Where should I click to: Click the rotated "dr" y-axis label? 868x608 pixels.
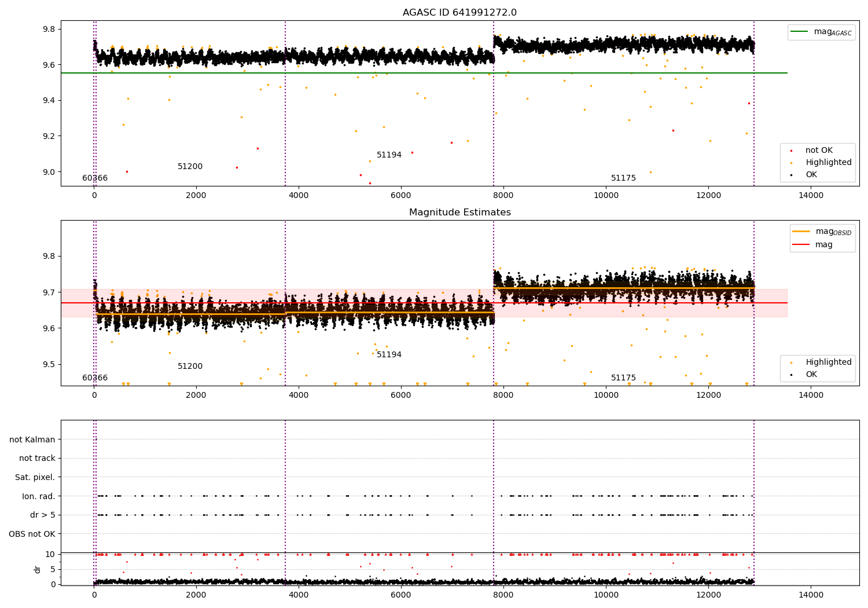(38, 569)
